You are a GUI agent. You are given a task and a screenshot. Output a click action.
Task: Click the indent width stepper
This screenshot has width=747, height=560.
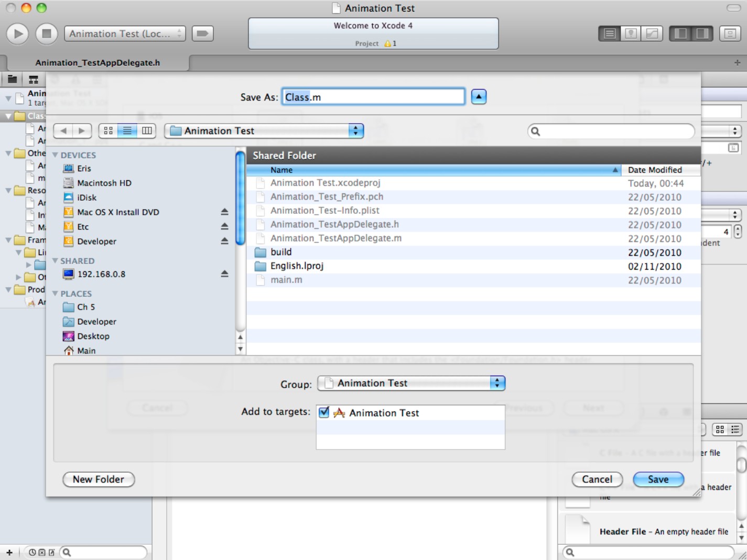pos(738,231)
